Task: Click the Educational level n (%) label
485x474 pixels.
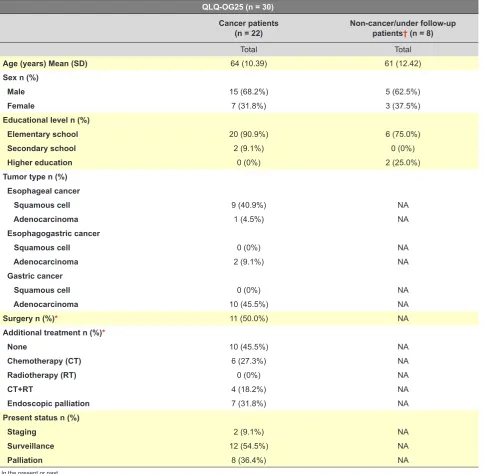Action: click(x=46, y=120)
